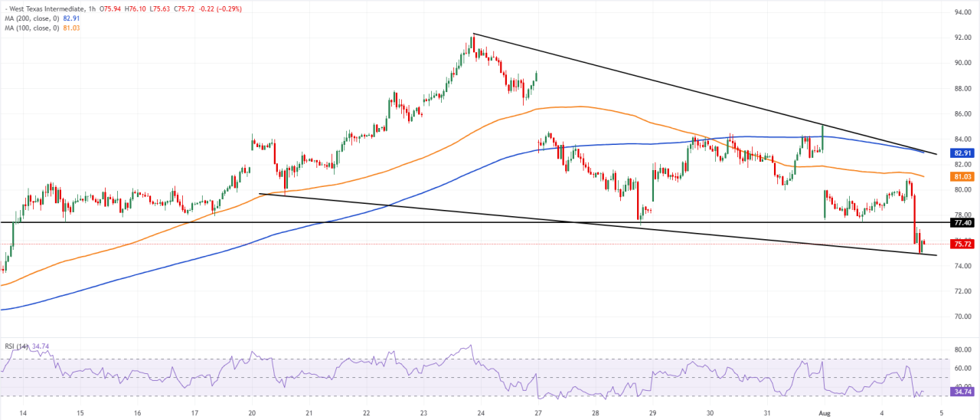The width and height of the screenshot is (980, 420).
Task: Click the 70.00 price axis label
Action: click(962, 317)
